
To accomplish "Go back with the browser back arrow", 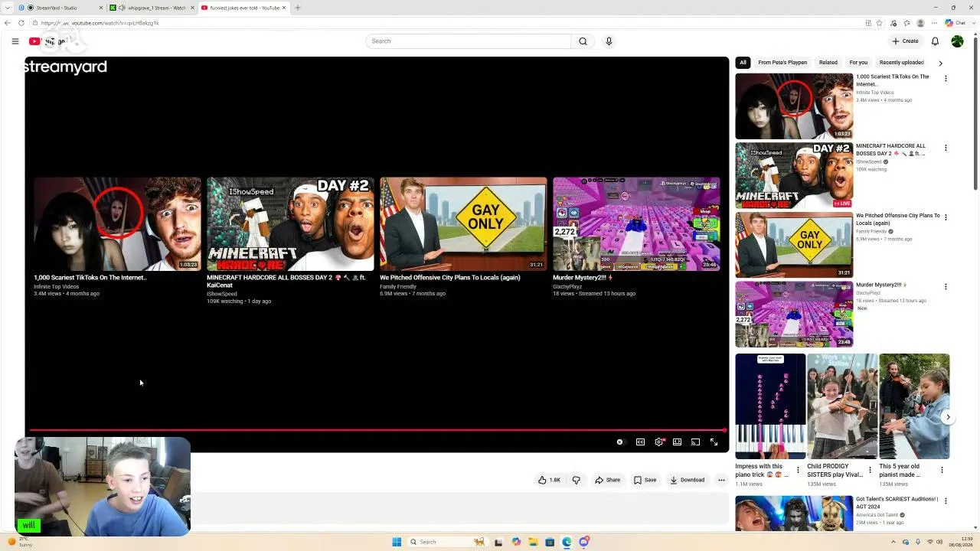I will [8, 23].
